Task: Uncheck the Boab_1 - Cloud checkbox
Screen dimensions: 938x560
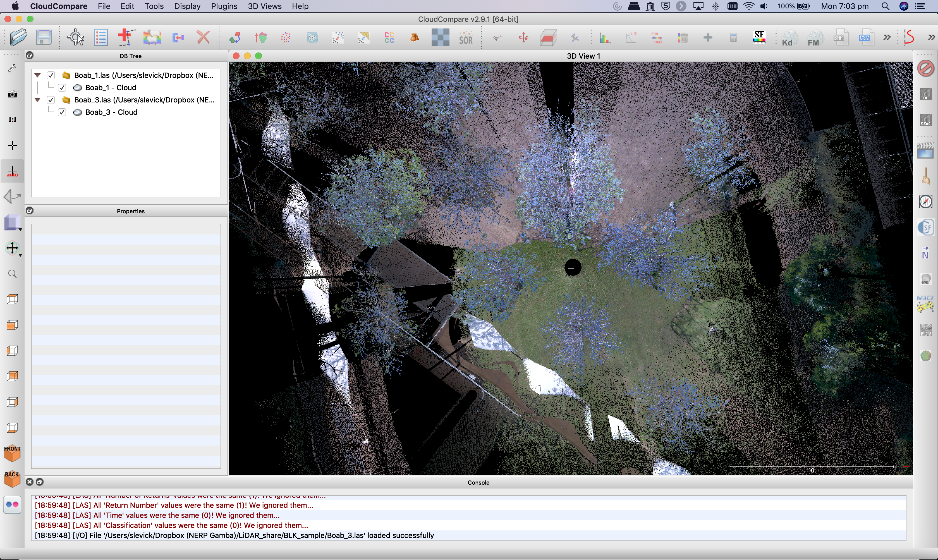Action: 62,88
